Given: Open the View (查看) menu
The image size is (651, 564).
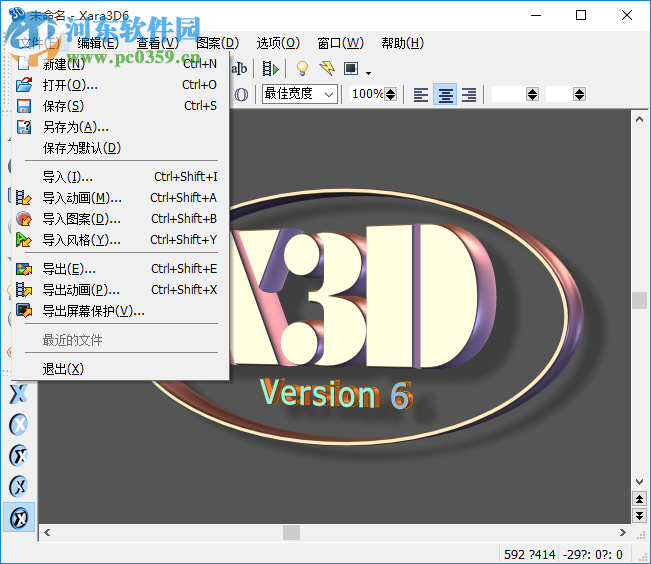Looking at the screenshot, I should [x=158, y=43].
